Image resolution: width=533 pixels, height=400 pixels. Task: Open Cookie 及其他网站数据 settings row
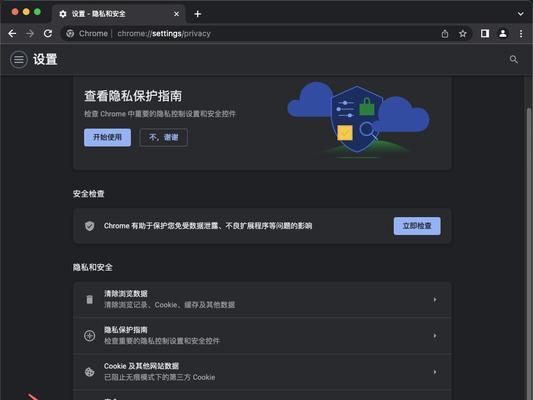coord(262,372)
